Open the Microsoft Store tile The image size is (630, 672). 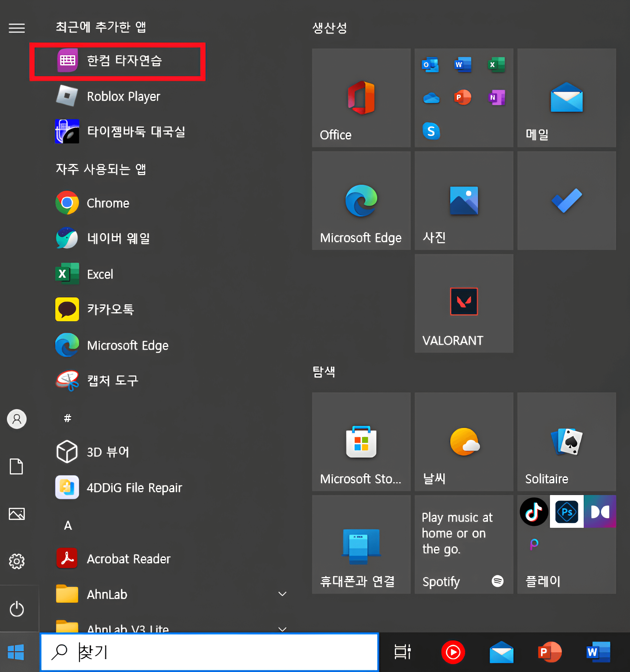361,441
